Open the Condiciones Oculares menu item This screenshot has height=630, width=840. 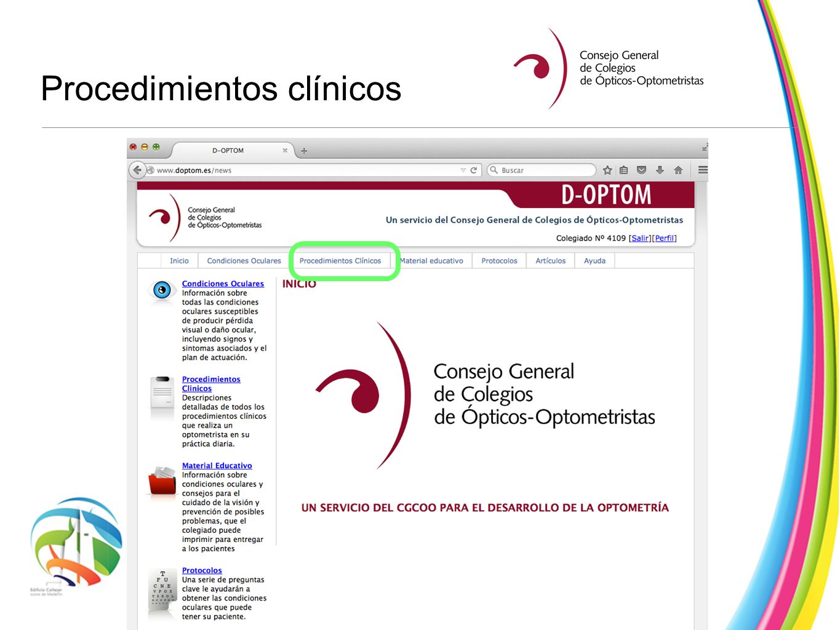[x=244, y=261]
